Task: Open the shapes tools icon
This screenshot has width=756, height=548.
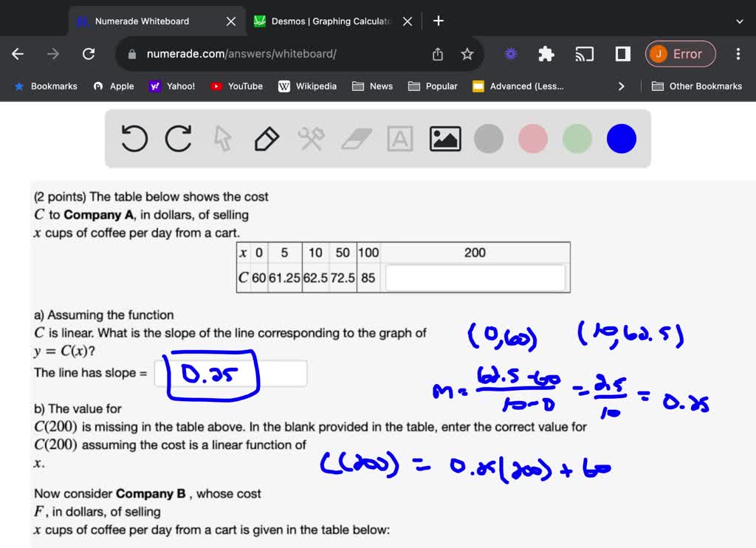Action: [x=311, y=138]
